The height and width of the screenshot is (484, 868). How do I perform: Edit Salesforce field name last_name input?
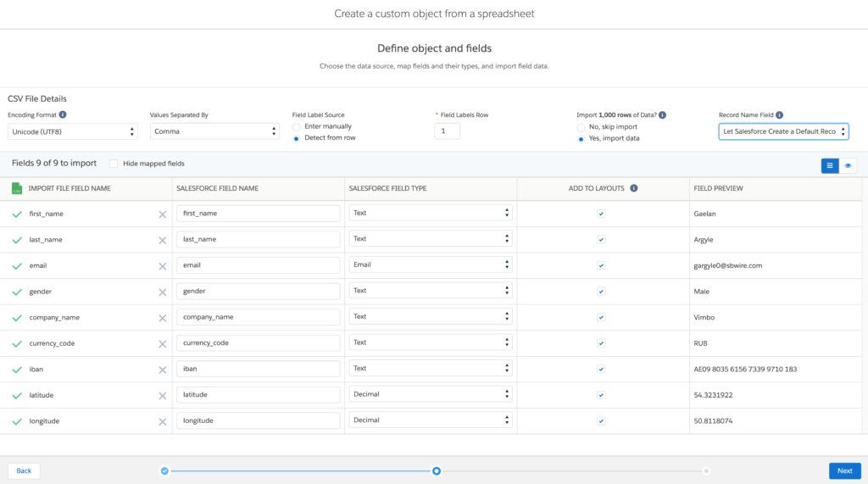click(x=258, y=239)
